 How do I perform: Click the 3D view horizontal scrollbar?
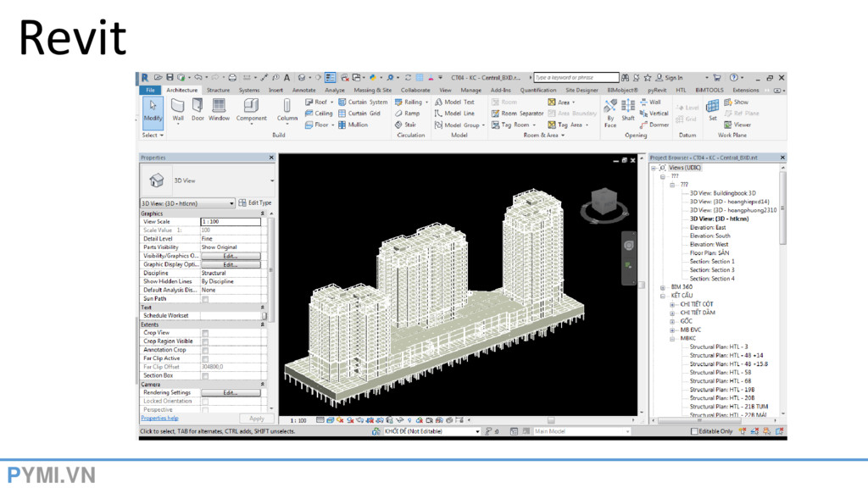pos(551,420)
